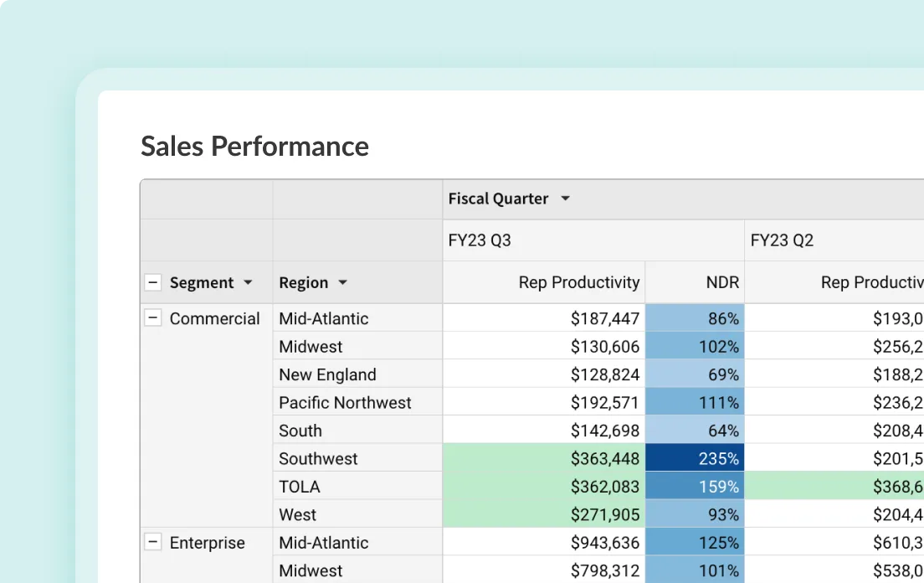Image resolution: width=924 pixels, height=583 pixels.
Task: Click the West region label
Action: (297, 514)
